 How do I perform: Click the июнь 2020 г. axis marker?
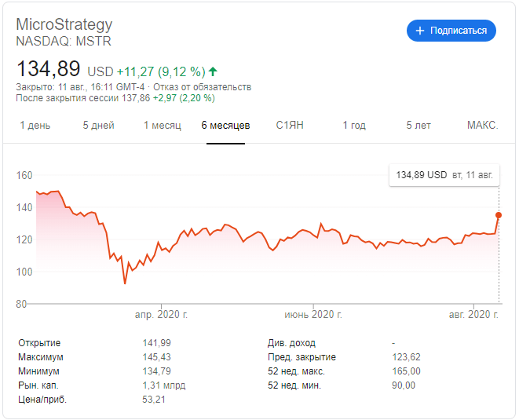[x=313, y=314]
